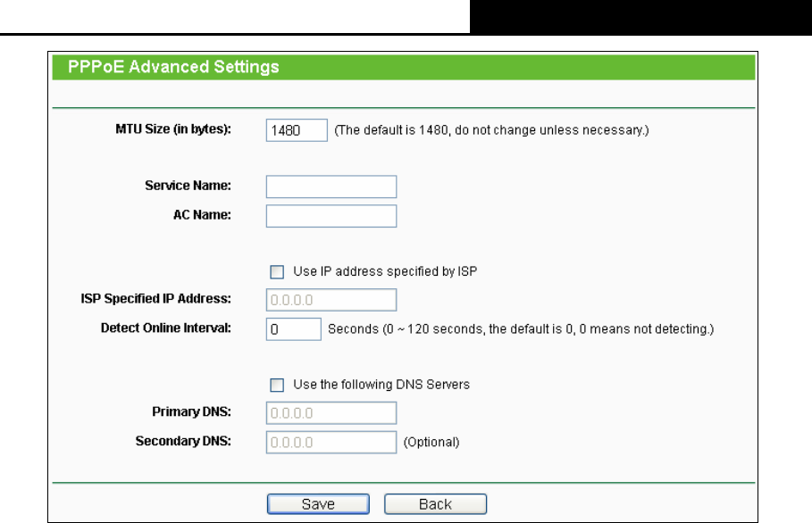This screenshot has width=812, height=523.
Task: Click the Seconds interval hint text
Action: 521,329
